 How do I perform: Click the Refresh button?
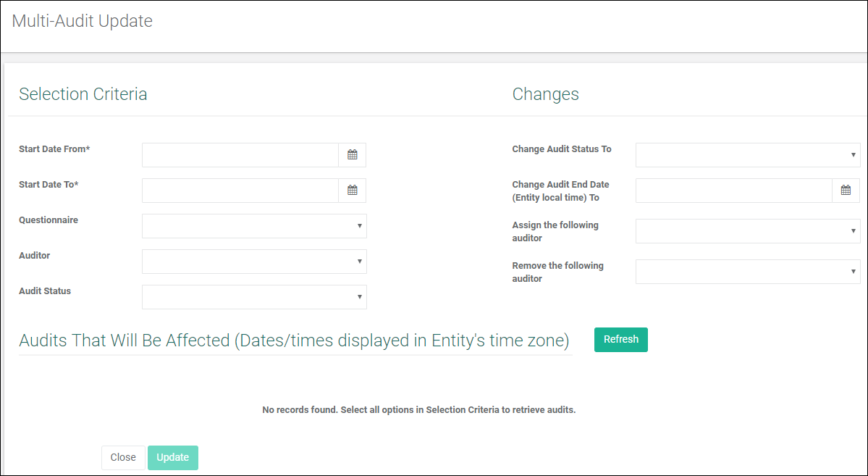coord(620,339)
